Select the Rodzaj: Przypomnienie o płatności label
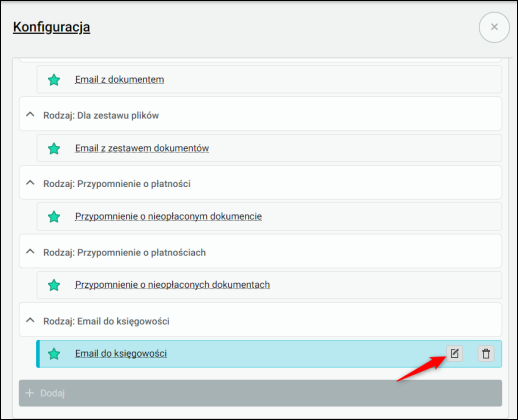 point(117,184)
